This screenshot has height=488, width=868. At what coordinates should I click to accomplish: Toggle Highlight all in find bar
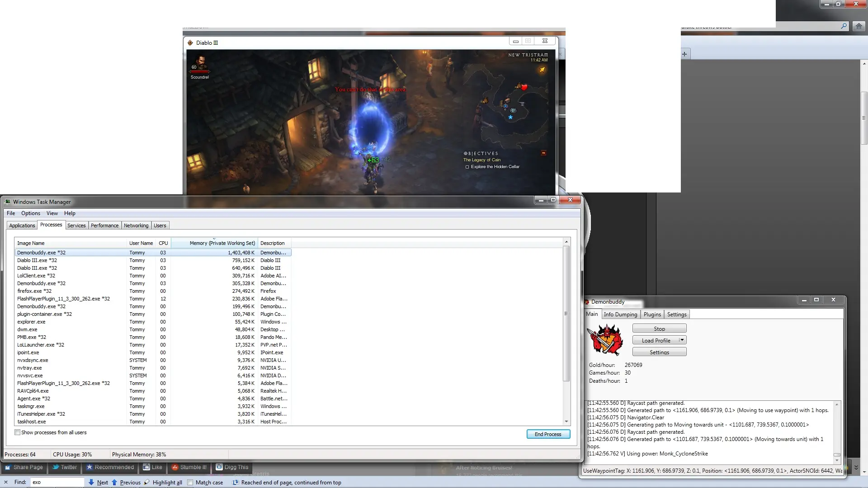click(x=163, y=482)
